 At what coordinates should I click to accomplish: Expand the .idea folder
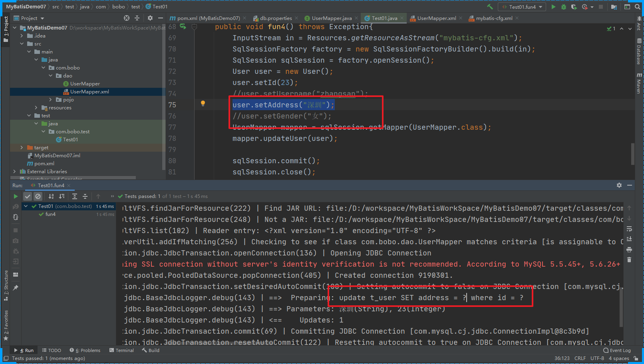22,36
